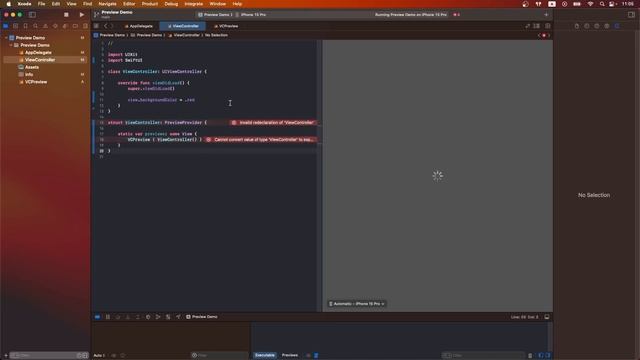
Task: Click the red error count indicator in toolbar
Action: pyautogui.click(x=456, y=15)
